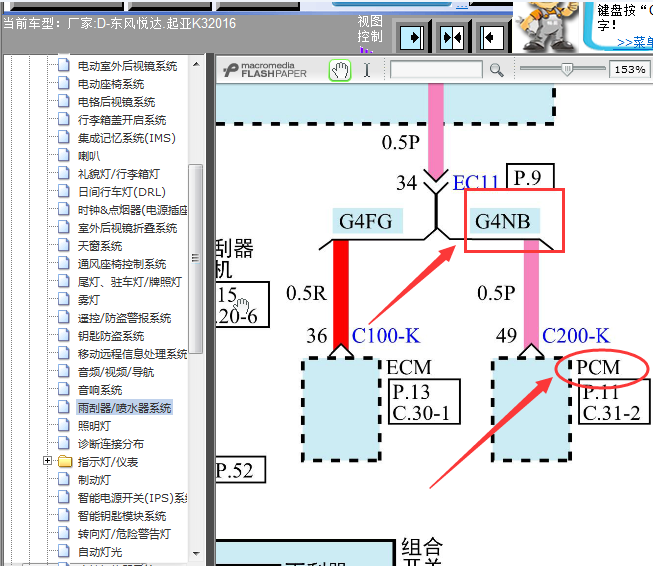Open 行李箱盖开启系统 document
This screenshot has height=566, width=653.
(122, 120)
